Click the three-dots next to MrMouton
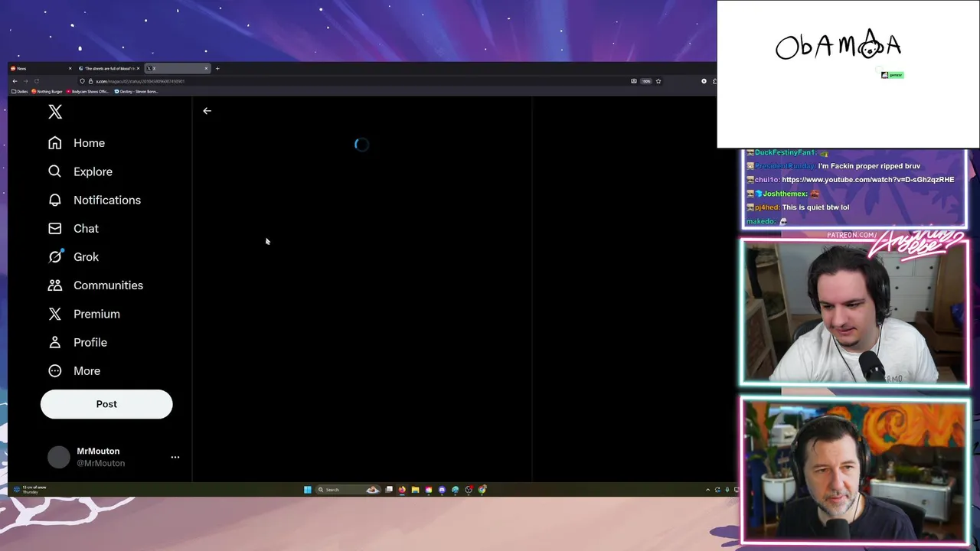The height and width of the screenshot is (551, 980). 175,457
